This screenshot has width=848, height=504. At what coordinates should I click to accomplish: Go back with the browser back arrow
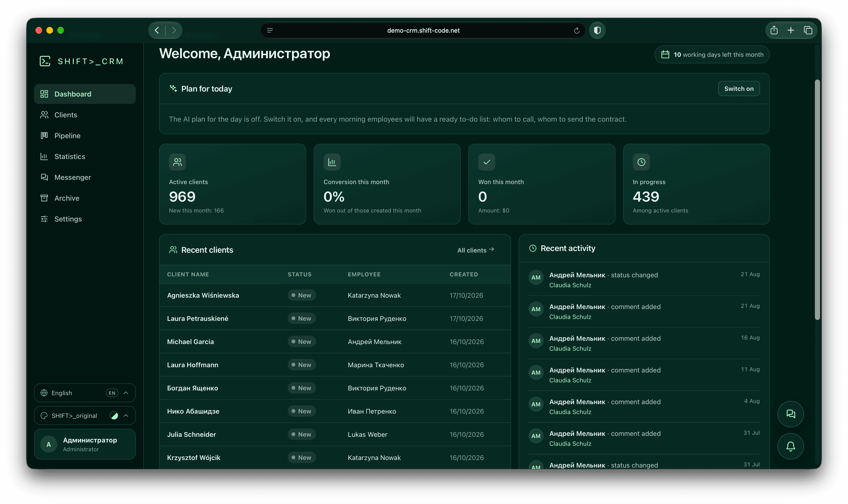click(x=157, y=30)
